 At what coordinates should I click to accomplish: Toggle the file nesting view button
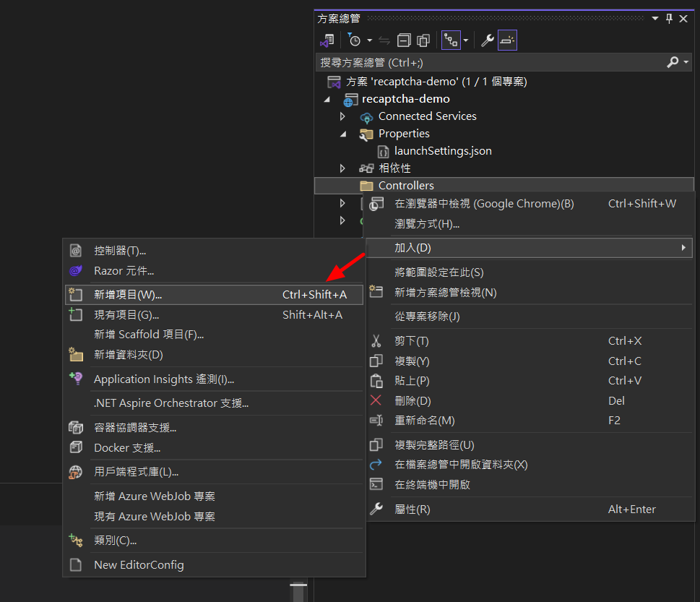(x=451, y=40)
